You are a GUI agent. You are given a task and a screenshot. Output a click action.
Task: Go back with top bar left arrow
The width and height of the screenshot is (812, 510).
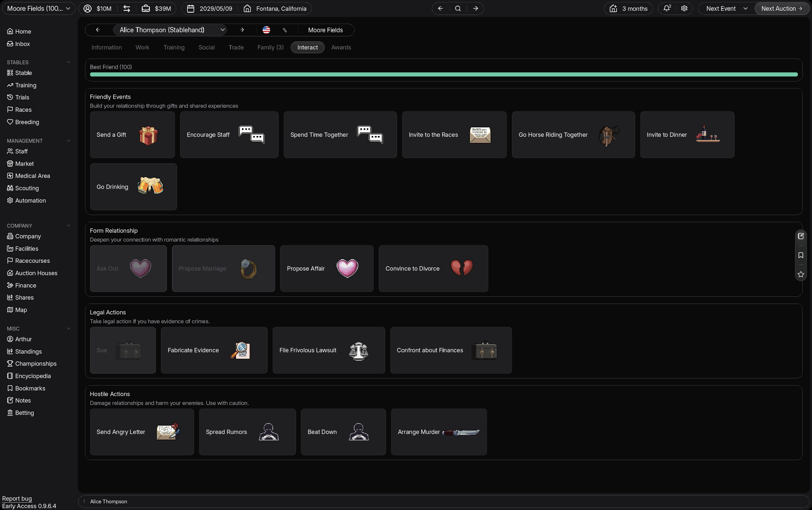[x=440, y=8]
